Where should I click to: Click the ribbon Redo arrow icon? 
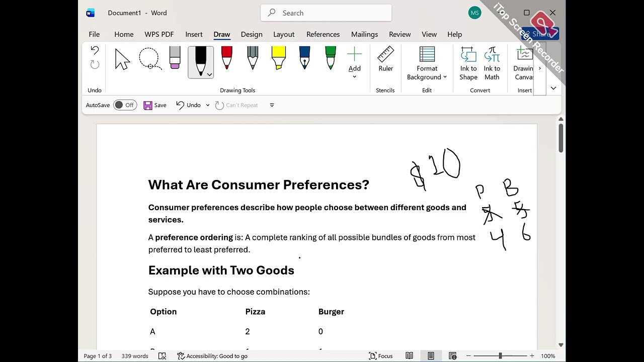click(95, 64)
